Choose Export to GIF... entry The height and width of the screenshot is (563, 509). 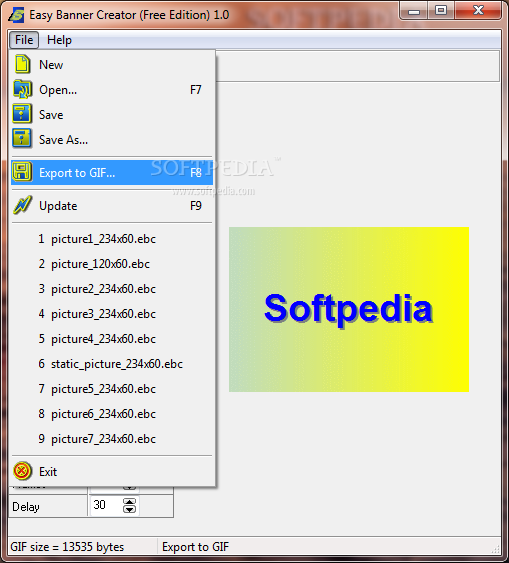pos(112,173)
